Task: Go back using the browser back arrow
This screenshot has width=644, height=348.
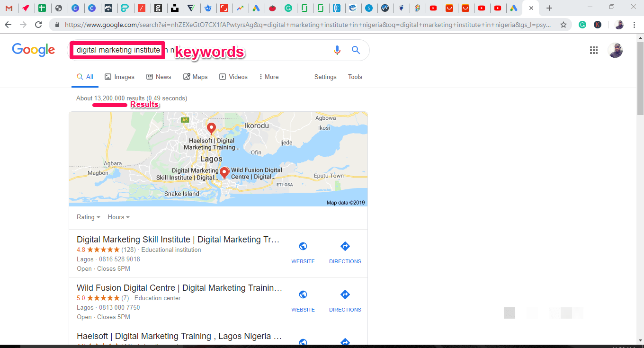Action: click(x=8, y=25)
